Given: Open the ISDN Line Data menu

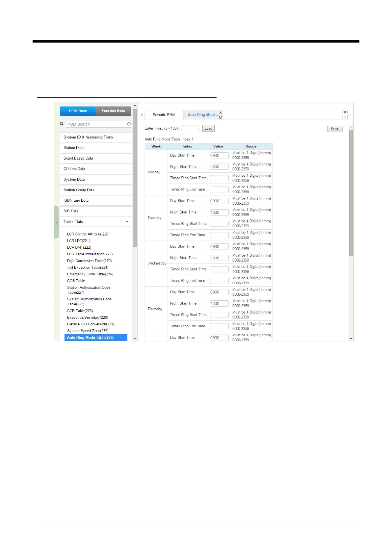Looking at the screenshot, I should 96,200.
